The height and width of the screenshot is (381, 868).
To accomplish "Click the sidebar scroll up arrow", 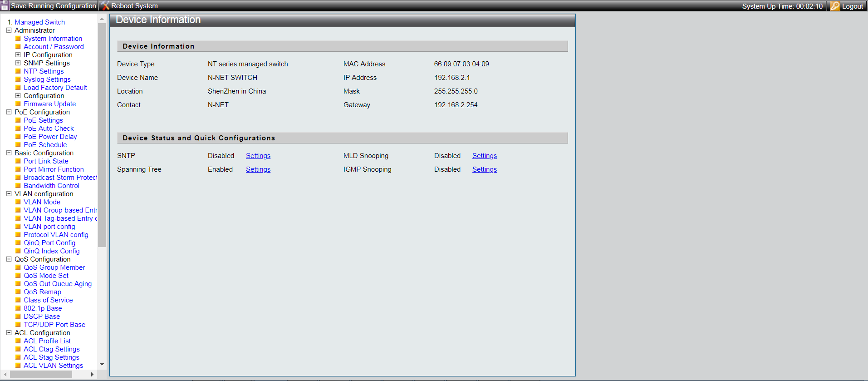I will (x=102, y=19).
